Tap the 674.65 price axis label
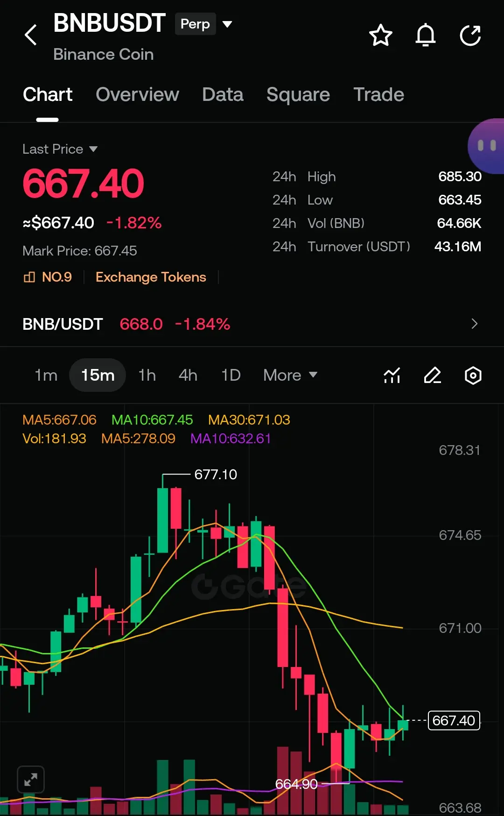This screenshot has width=504, height=816. coord(460,535)
